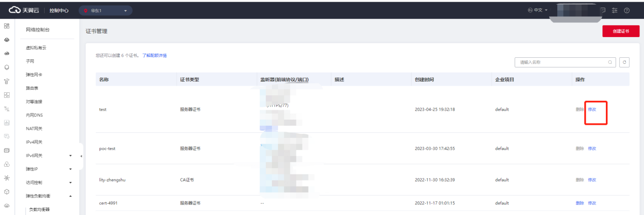Click the location pin icon in region selector
The height and width of the screenshot is (215, 644).
[86, 10]
